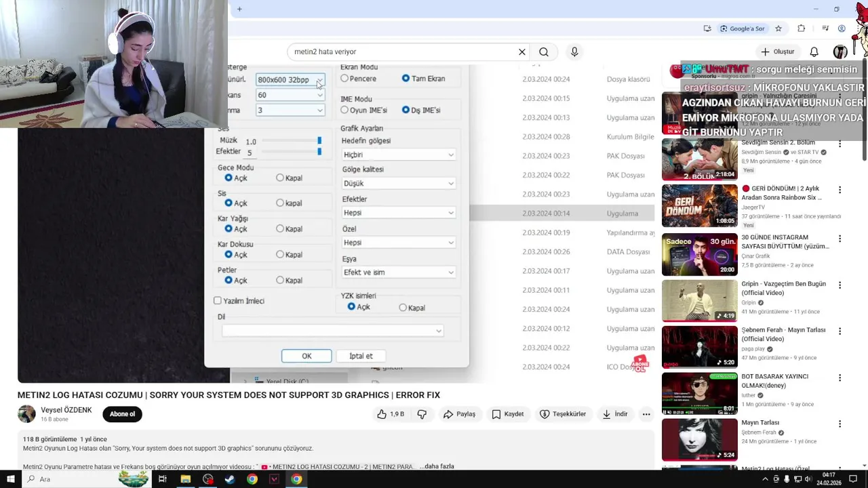The width and height of the screenshot is (868, 488).
Task: Click İptal et in config dialog
Action: [x=361, y=356]
